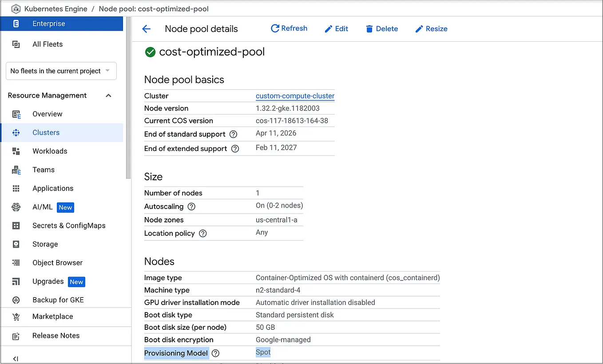Viewport: 603px width, 364px height.
Task: Open the Object Browser icon
Action: (16, 262)
